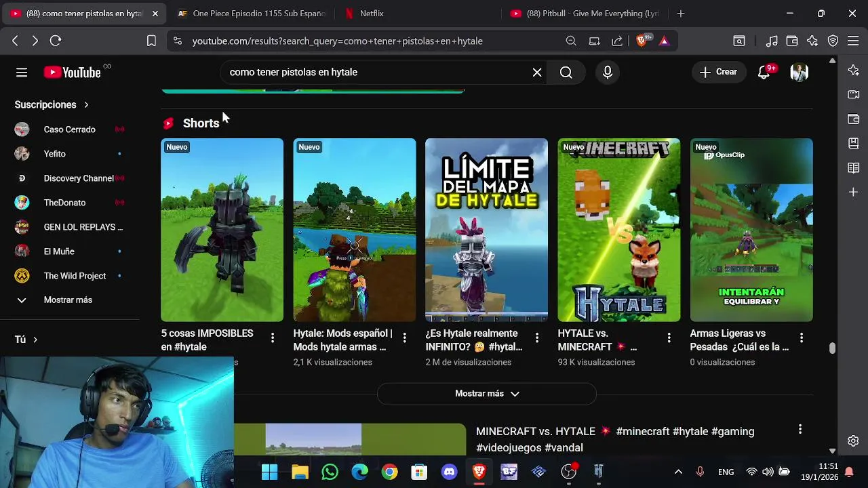Open taskbar volume control

coord(768,472)
